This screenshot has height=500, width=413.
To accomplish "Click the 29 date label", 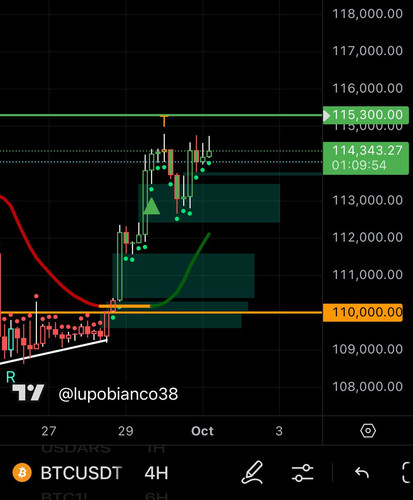I will click(x=126, y=431).
